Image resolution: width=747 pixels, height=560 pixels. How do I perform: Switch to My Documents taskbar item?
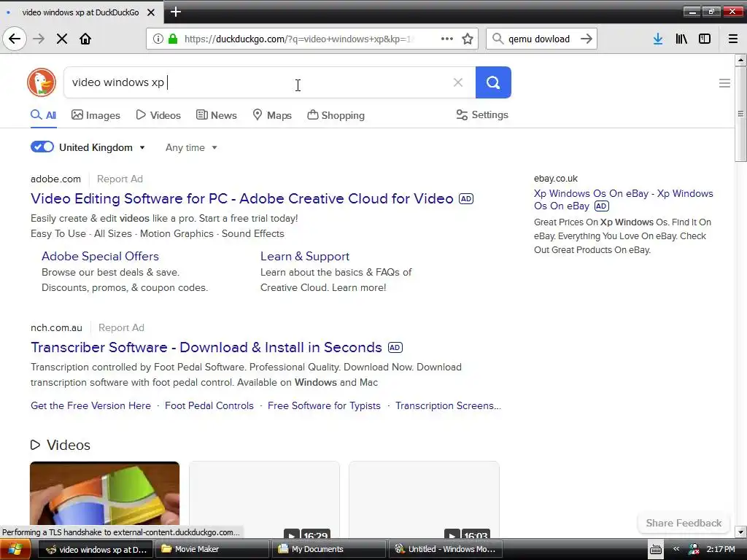click(329, 549)
